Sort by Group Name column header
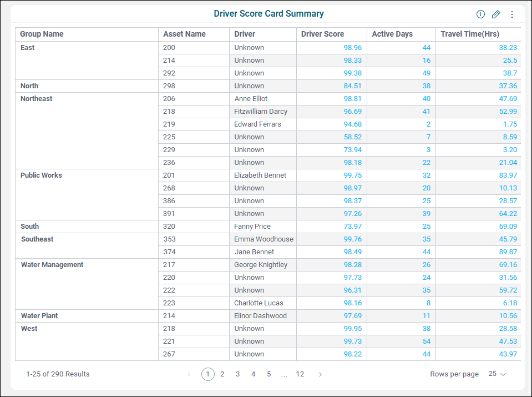The width and height of the screenshot is (532, 397). [42, 34]
